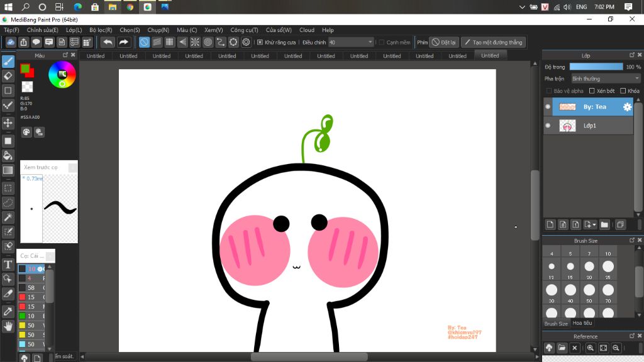Select brush with size 58 in list
The width and height of the screenshot is (644, 362).
[31, 287]
